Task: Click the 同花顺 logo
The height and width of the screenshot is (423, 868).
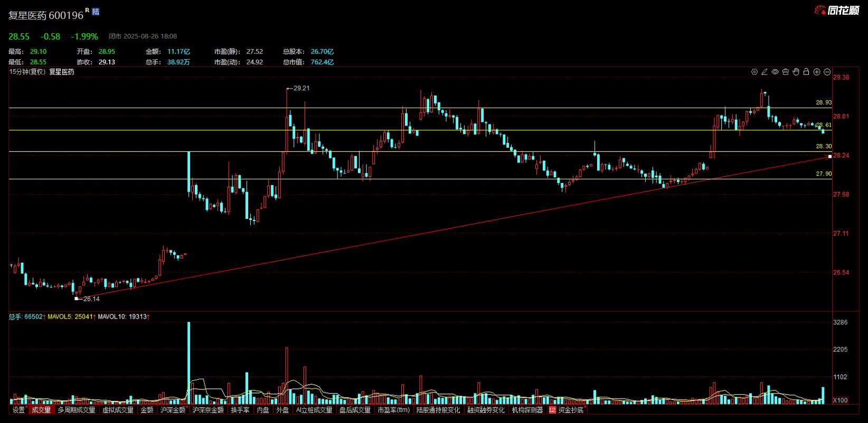Action: click(836, 10)
